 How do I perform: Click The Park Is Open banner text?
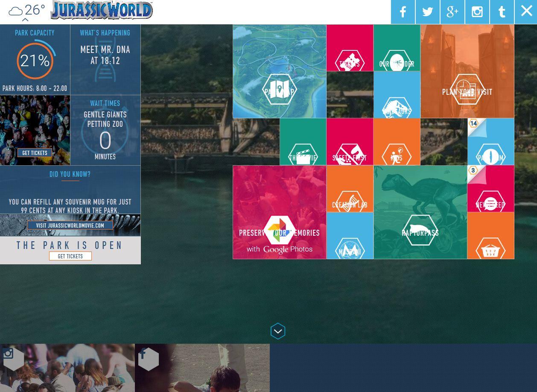point(70,246)
